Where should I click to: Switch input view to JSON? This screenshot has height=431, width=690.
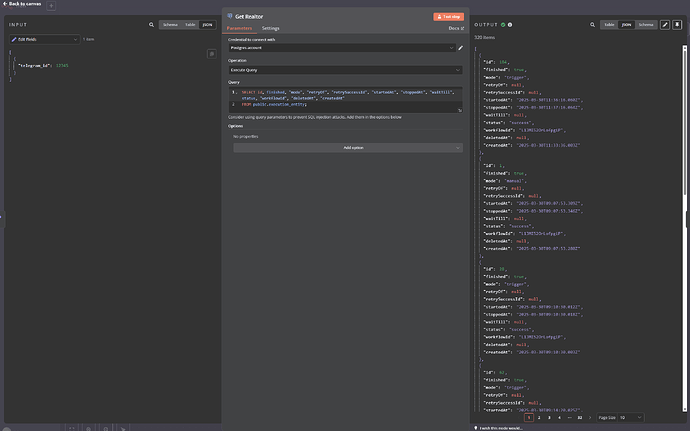point(207,25)
